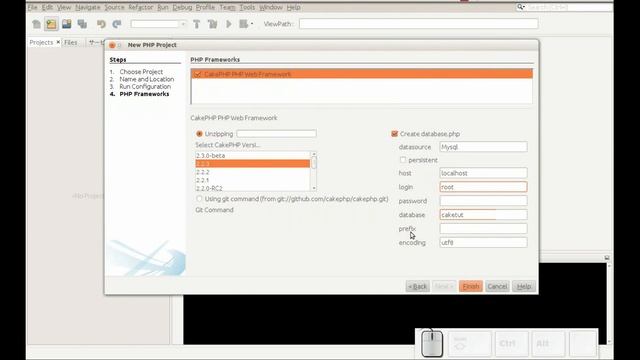The image size is (640, 360).
Task: Open the Run menu
Action: [162, 7]
